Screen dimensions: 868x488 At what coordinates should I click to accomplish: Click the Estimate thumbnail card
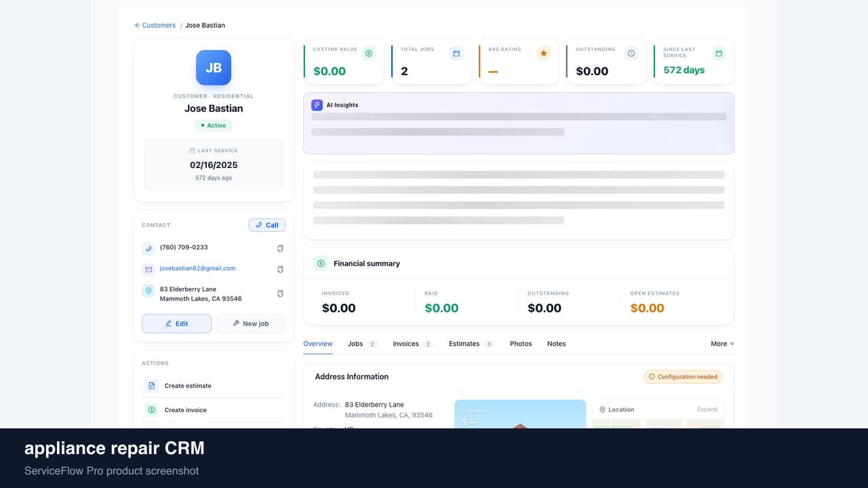tap(520, 414)
